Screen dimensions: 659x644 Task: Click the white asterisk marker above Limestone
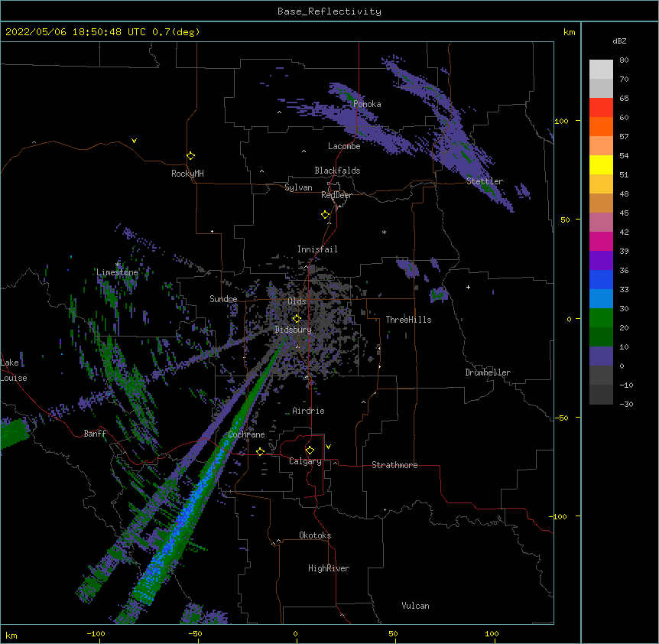pos(118,265)
